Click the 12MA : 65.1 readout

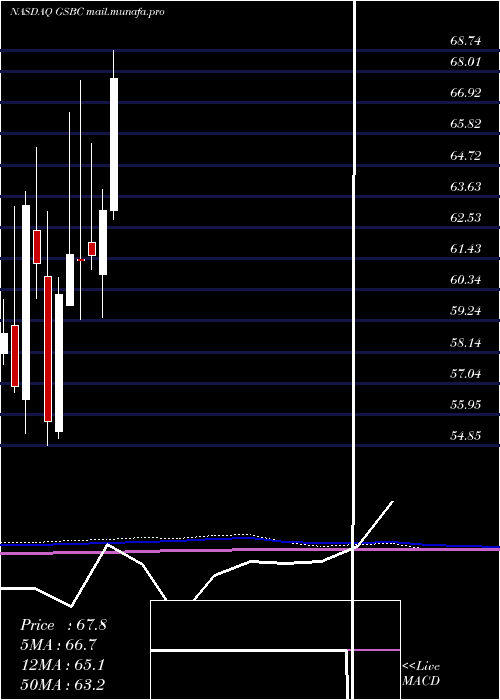[62, 665]
